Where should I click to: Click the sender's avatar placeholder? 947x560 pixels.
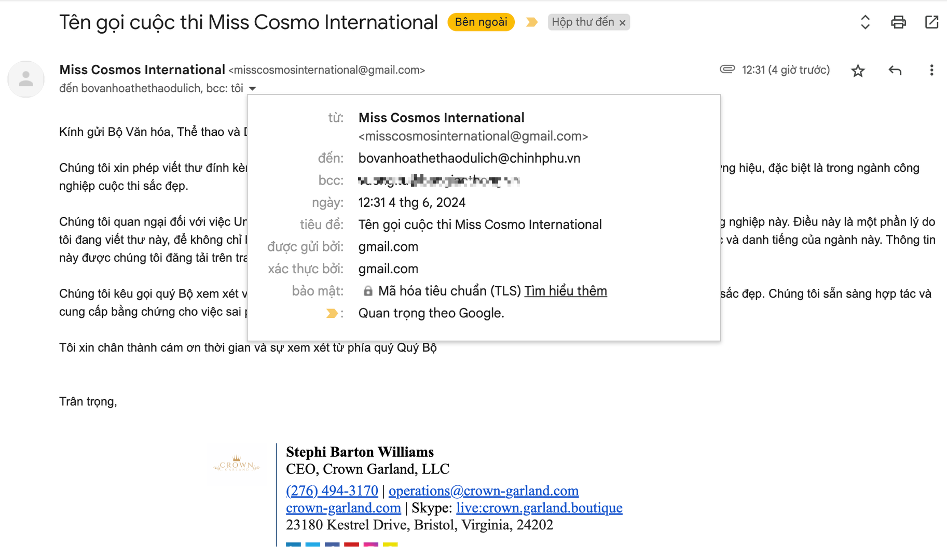[x=26, y=79]
